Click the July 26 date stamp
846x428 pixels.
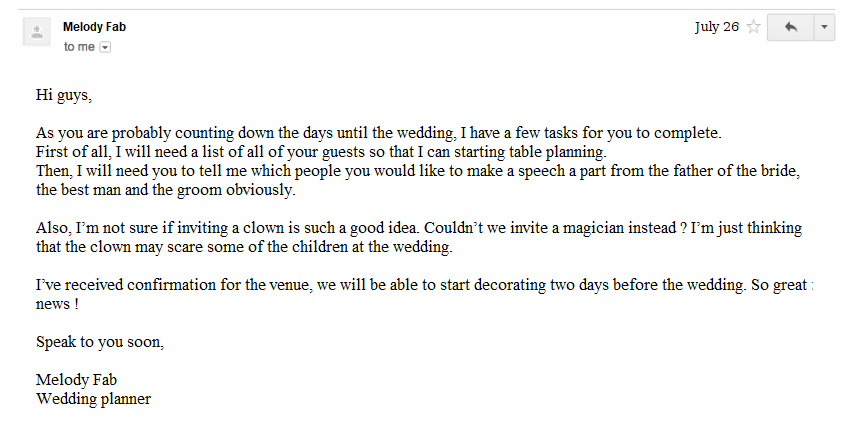716,27
